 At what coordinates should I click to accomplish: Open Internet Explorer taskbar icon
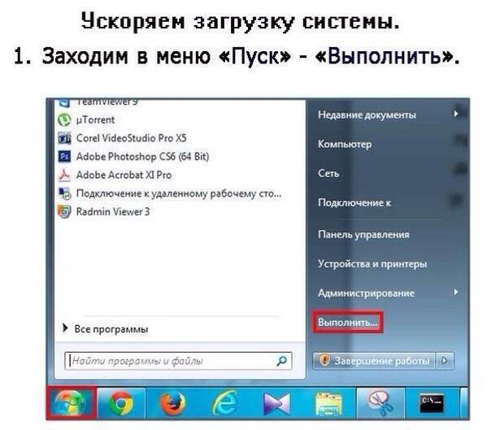pyautogui.click(x=224, y=403)
